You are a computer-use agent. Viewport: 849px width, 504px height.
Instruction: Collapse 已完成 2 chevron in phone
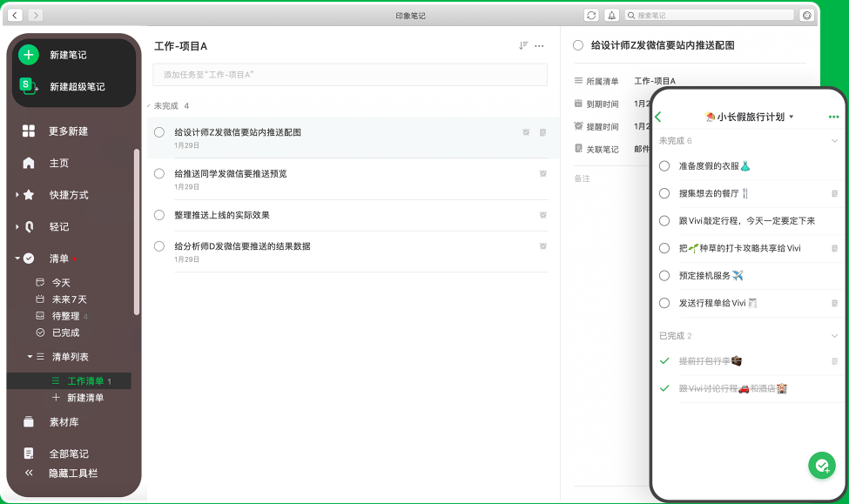[x=834, y=336]
